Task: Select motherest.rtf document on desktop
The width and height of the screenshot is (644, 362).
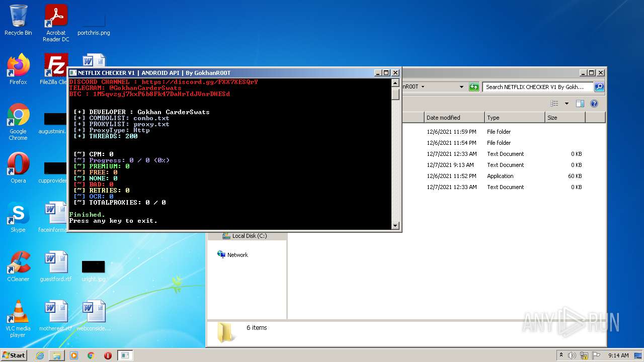Action: pyautogui.click(x=56, y=316)
